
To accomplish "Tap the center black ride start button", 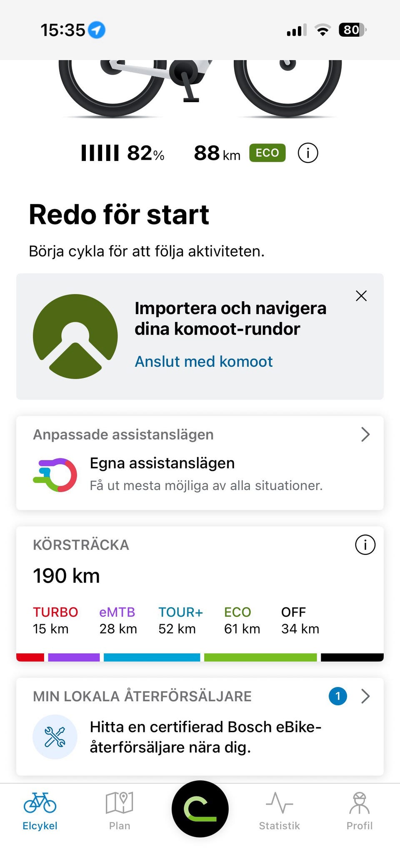I will tap(200, 809).
